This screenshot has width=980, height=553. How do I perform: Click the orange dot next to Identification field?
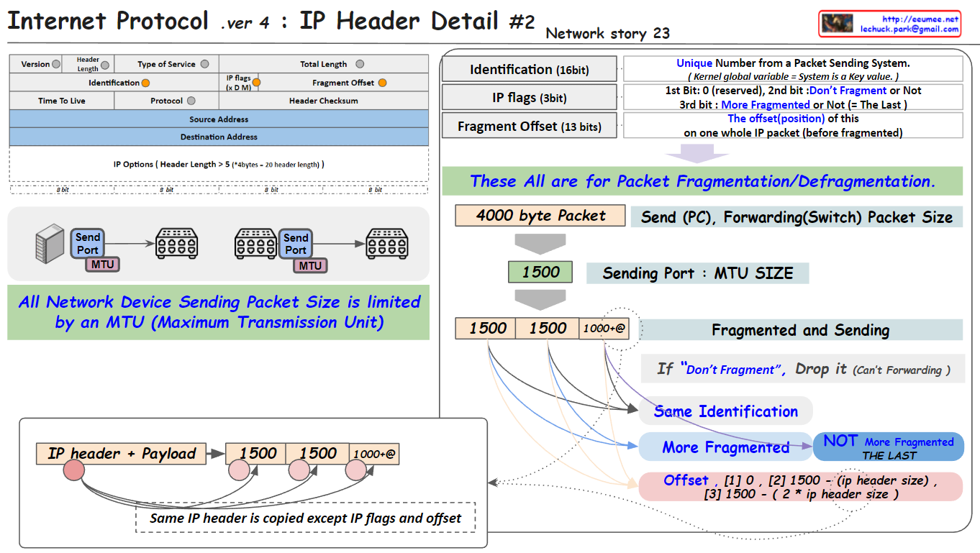click(145, 83)
